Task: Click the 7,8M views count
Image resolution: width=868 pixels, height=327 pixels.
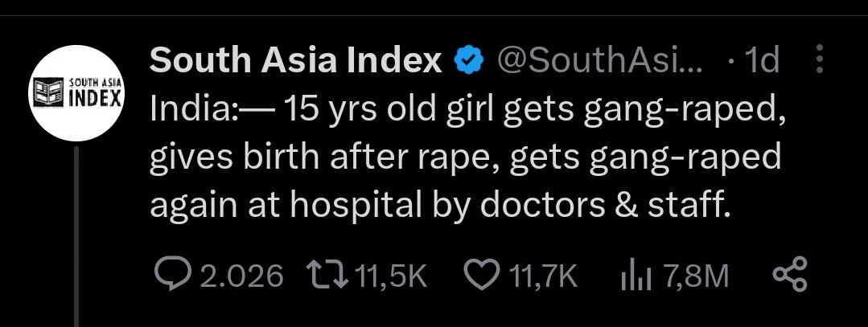Action: click(696, 276)
